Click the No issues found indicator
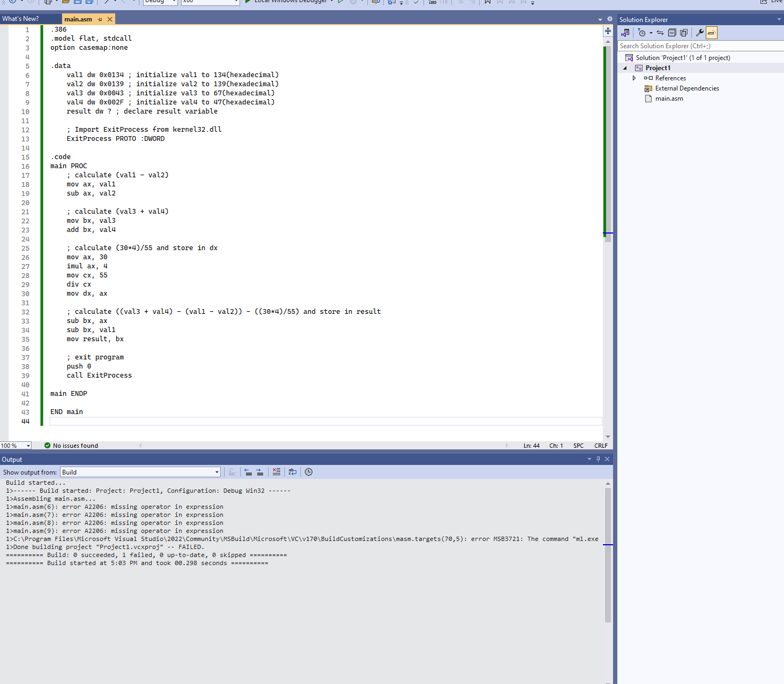 [x=71, y=445]
